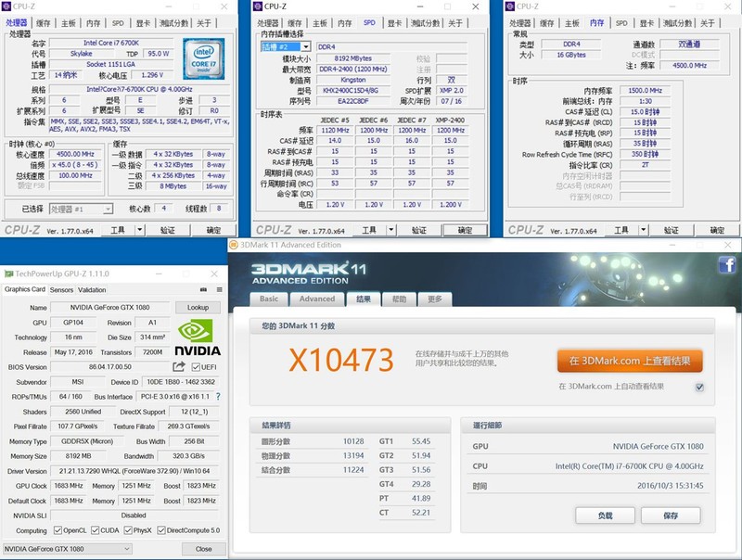Screen dimensions: 742x560
Task: Click the 保存 button in 3DMark
Action: (x=671, y=515)
